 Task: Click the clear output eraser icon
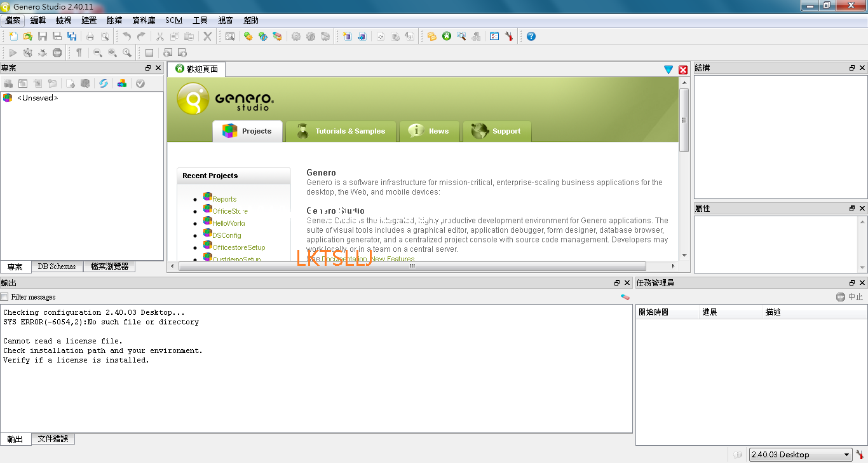(x=625, y=297)
